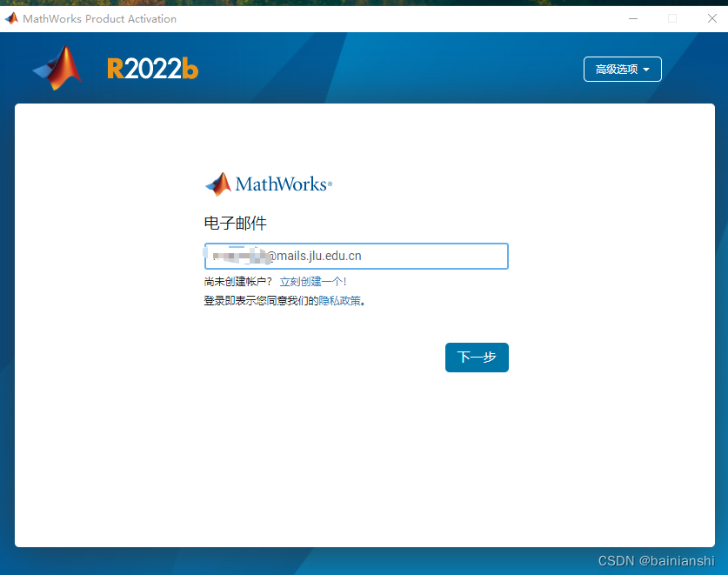The height and width of the screenshot is (575, 728).
Task: Click the MATLAB icon in the title bar
Action: (x=11, y=18)
